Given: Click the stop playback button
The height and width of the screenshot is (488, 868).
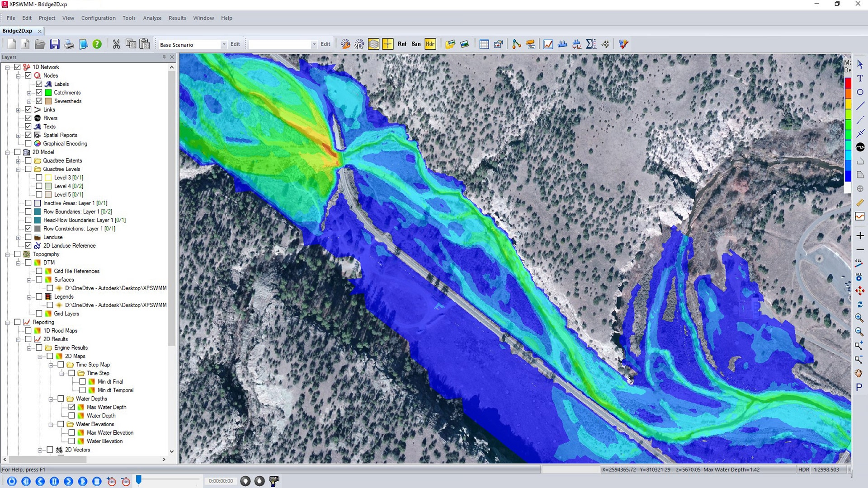Looking at the screenshot, I should point(97,481).
